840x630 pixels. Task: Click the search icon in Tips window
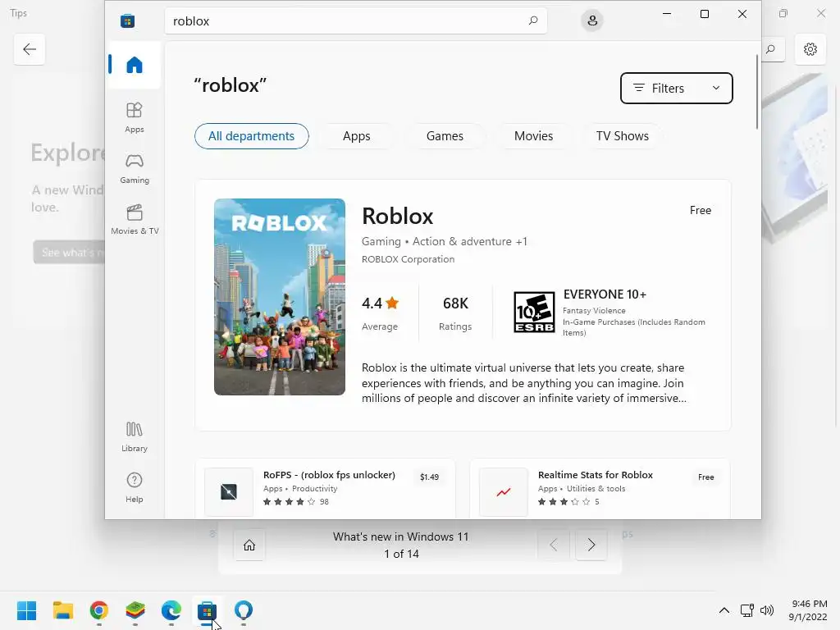[770, 49]
